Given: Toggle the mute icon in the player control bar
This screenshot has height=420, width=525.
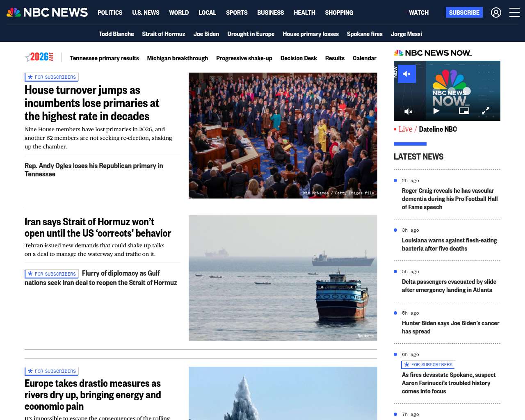Looking at the screenshot, I should click(x=409, y=111).
